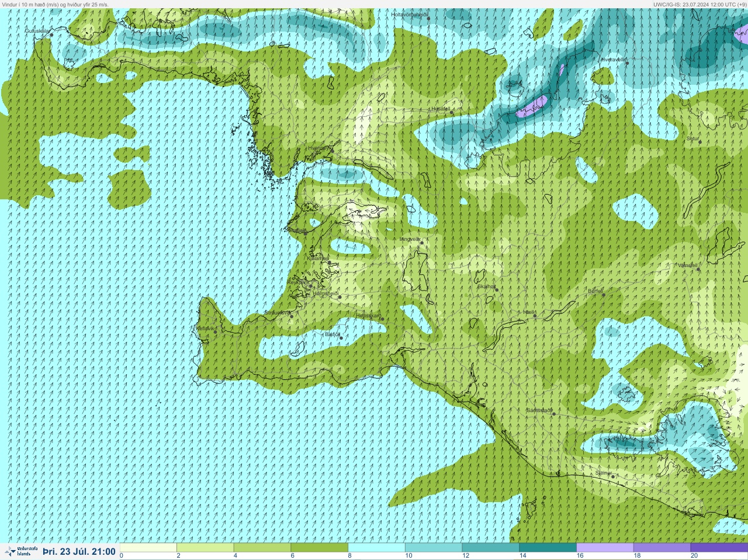
Task: Click the Hellisskarð station label
Action: pos(369,316)
